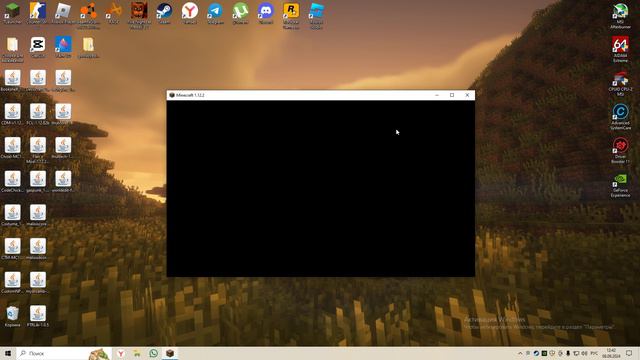Close the Minecraft 1.12.2 window
This screenshot has width=640, height=360.
467,95
